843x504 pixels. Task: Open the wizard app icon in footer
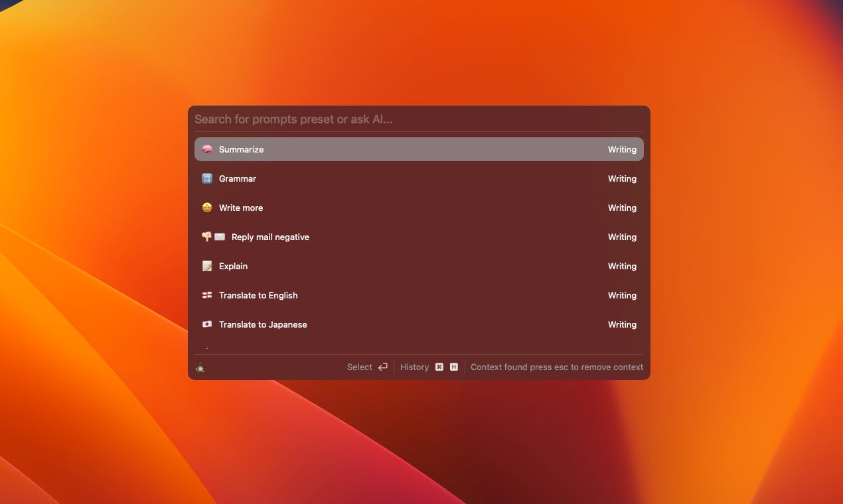click(x=200, y=367)
